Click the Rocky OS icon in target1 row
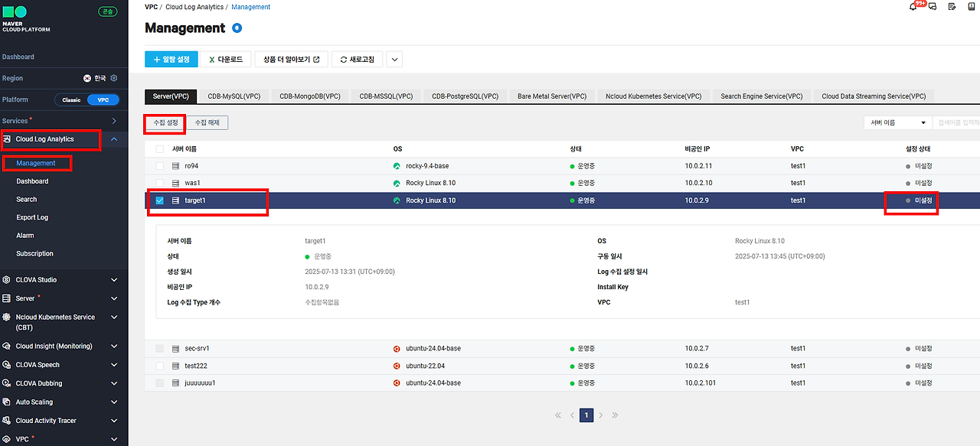 click(x=397, y=200)
